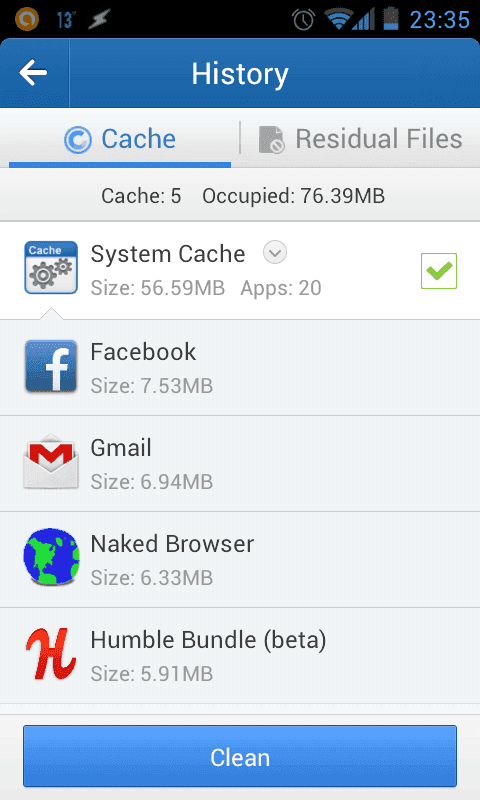Uncheck the System Cache green checkbox
The height and width of the screenshot is (800, 480).
pyautogui.click(x=439, y=271)
